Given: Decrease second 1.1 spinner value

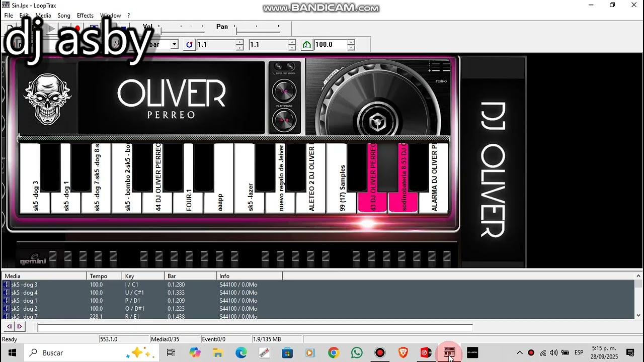Looking at the screenshot, I should point(292,48).
